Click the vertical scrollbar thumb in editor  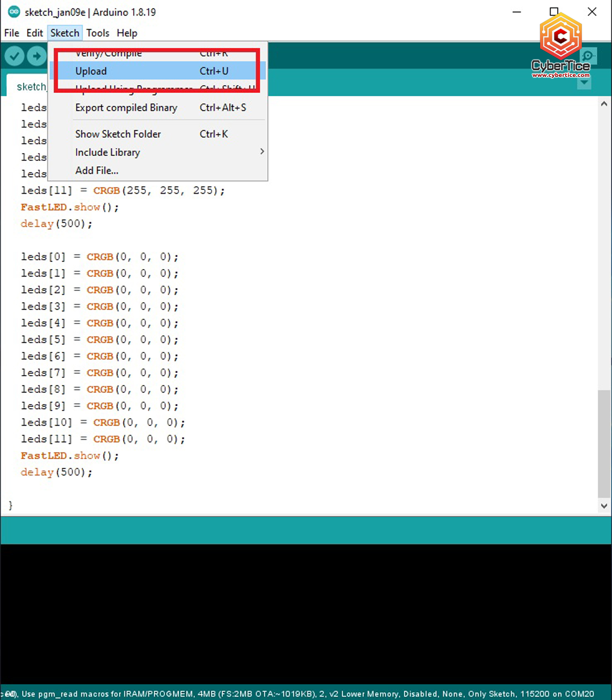(x=604, y=443)
